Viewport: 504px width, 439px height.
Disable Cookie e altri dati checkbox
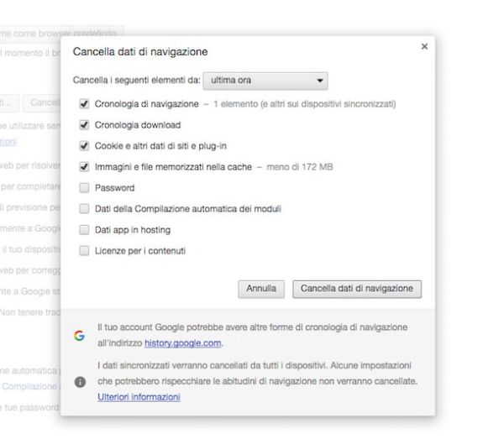coord(84,146)
